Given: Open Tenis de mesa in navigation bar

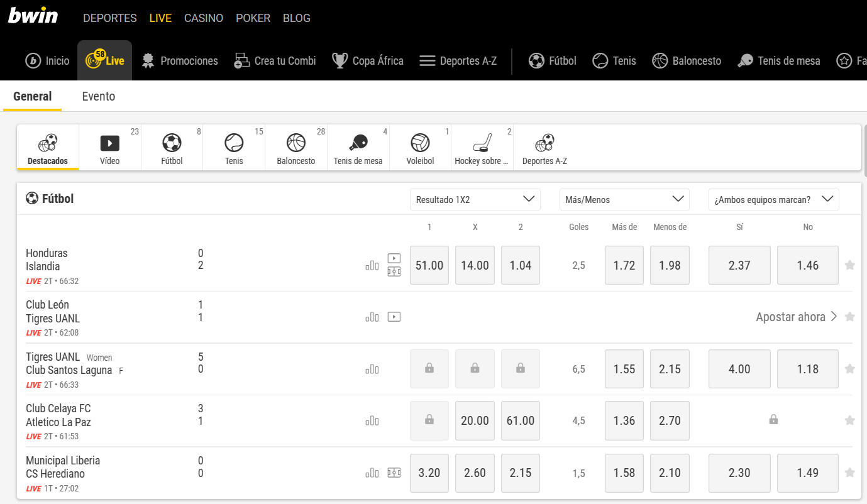Looking at the screenshot, I should 779,61.
